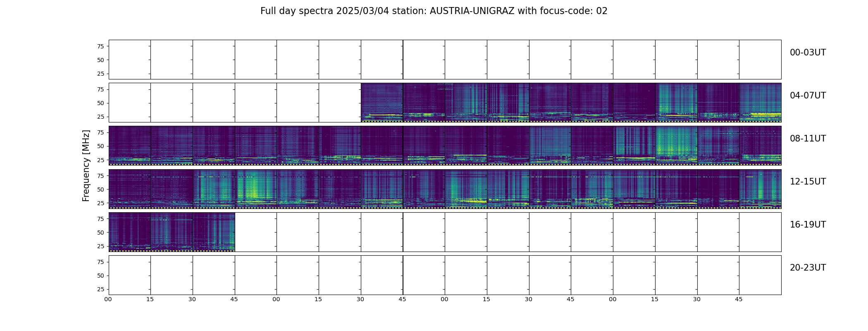
Task: Open the 16:00 spectrogram in the 16-19UT row
Action: (x=130, y=232)
